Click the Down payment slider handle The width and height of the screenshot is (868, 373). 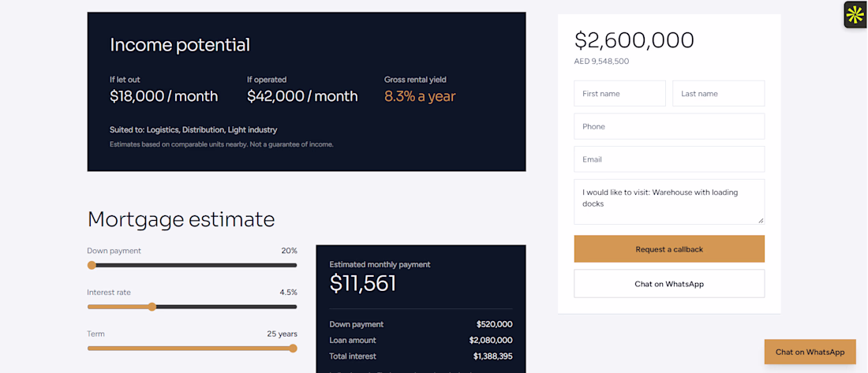(92, 265)
